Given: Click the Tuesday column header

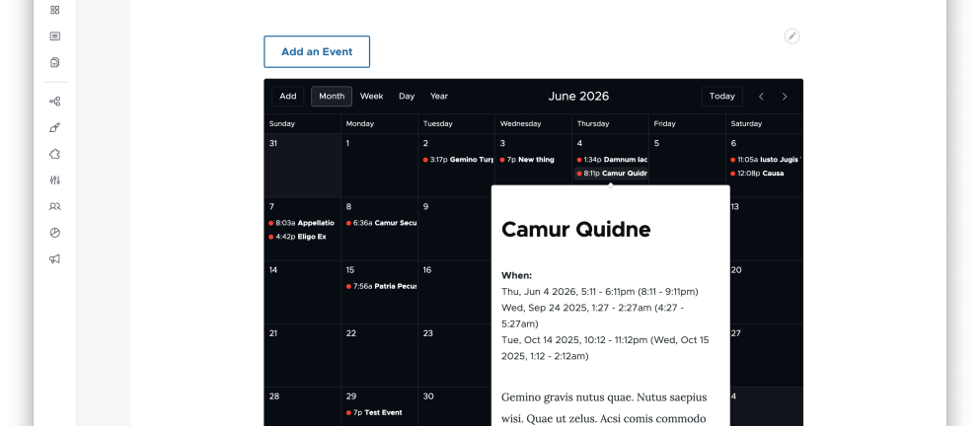Looking at the screenshot, I should click(437, 123).
